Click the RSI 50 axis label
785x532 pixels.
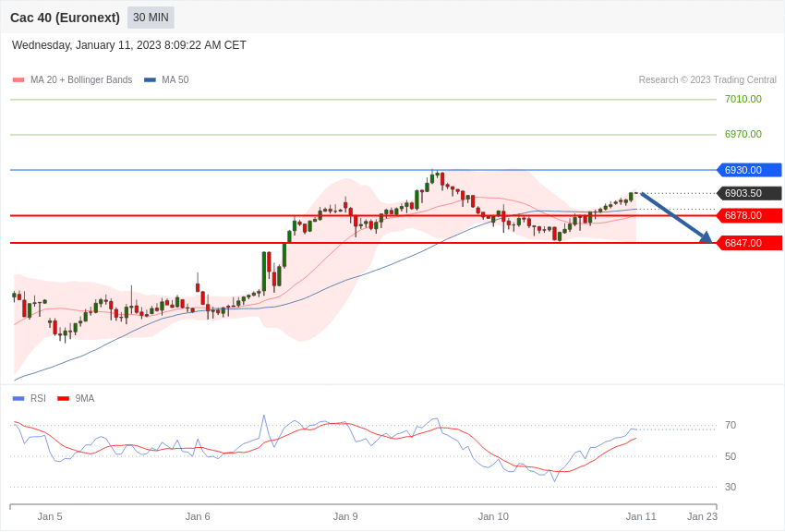point(731,456)
